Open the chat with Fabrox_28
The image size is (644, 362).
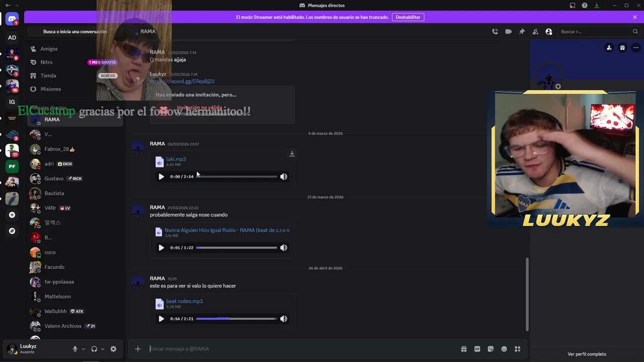(x=75, y=149)
